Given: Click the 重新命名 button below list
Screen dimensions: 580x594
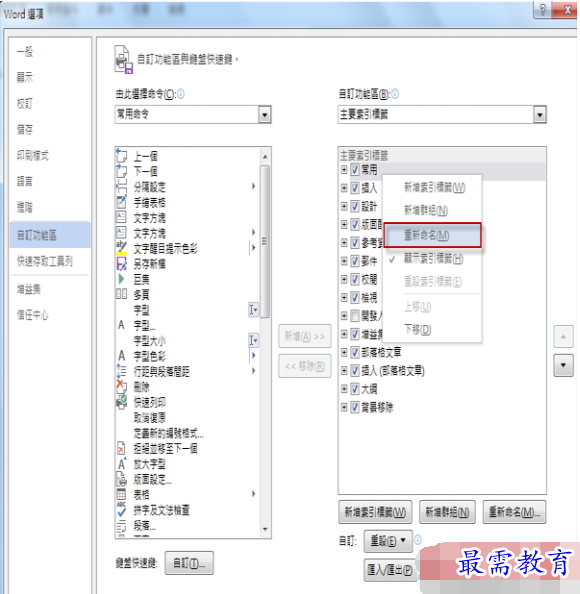Looking at the screenshot, I should (x=514, y=512).
